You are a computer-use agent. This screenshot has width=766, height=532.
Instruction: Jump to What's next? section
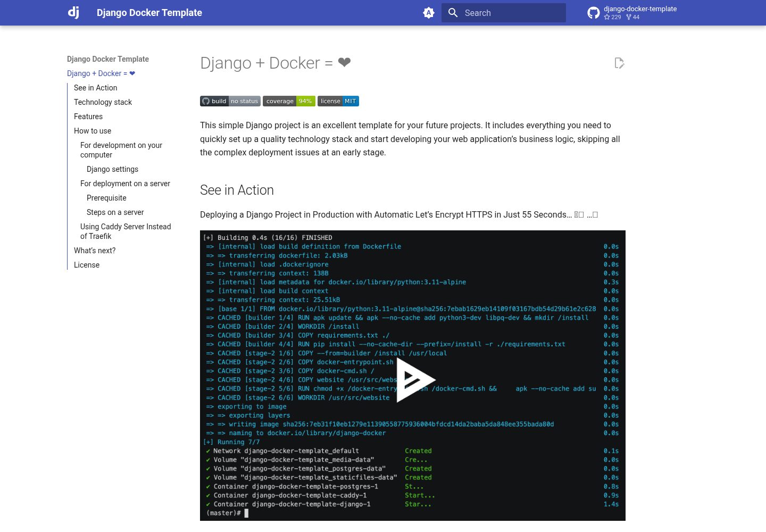point(95,251)
